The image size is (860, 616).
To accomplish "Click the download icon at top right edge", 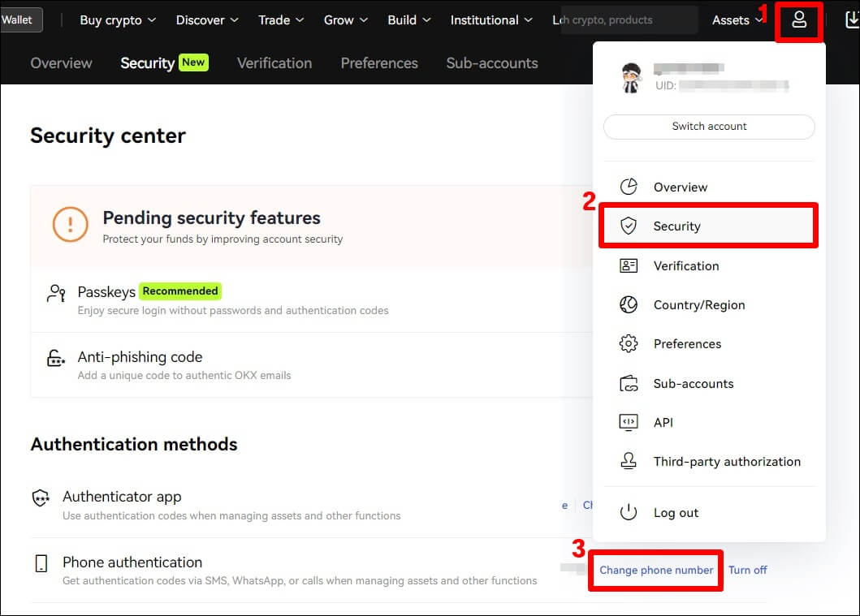I will (853, 20).
